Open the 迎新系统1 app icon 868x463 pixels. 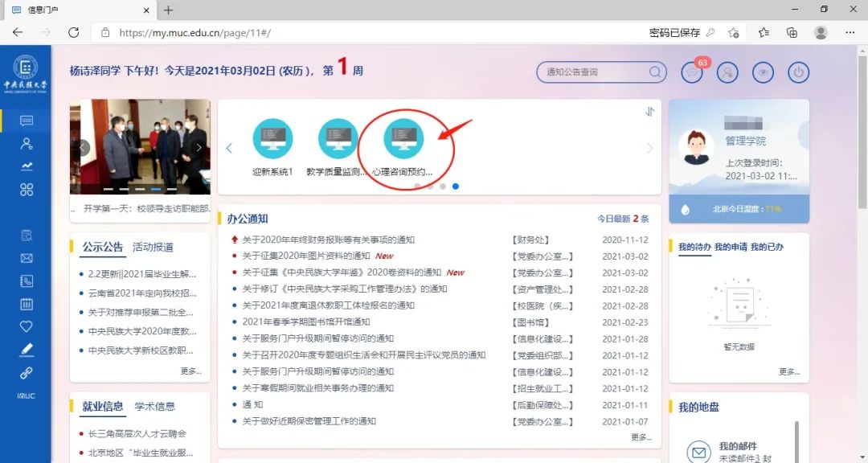[272, 138]
